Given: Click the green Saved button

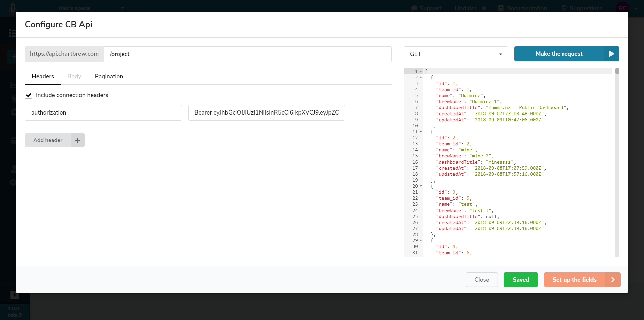Looking at the screenshot, I should coord(521,280).
